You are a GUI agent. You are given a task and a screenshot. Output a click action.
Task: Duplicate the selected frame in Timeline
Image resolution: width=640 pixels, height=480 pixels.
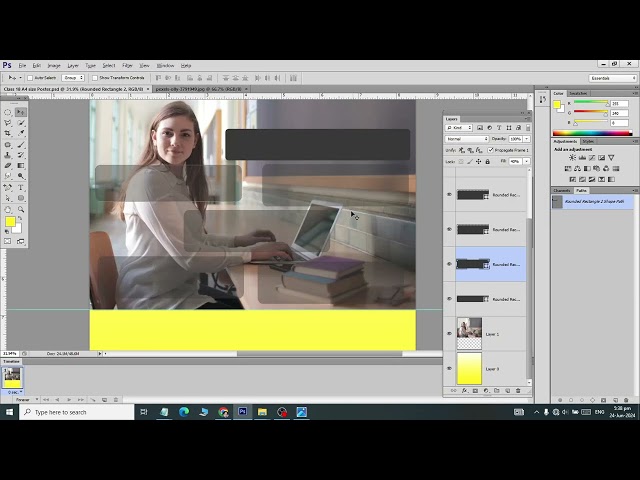tap(104, 400)
